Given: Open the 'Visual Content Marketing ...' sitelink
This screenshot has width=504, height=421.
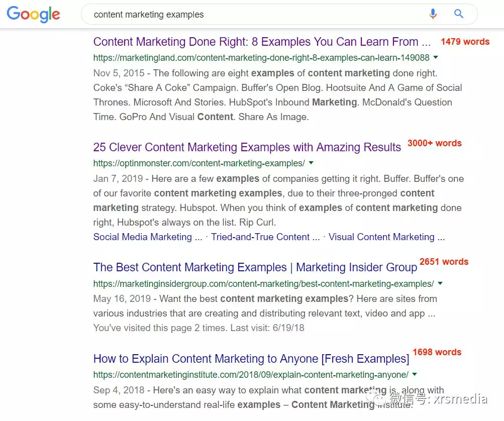Looking at the screenshot, I should tap(387, 237).
